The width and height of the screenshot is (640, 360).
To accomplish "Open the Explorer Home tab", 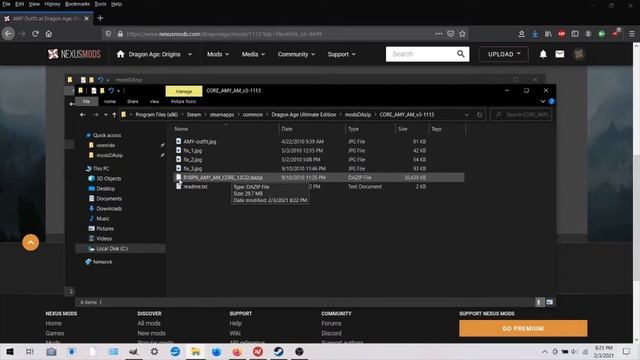I will coord(109,101).
